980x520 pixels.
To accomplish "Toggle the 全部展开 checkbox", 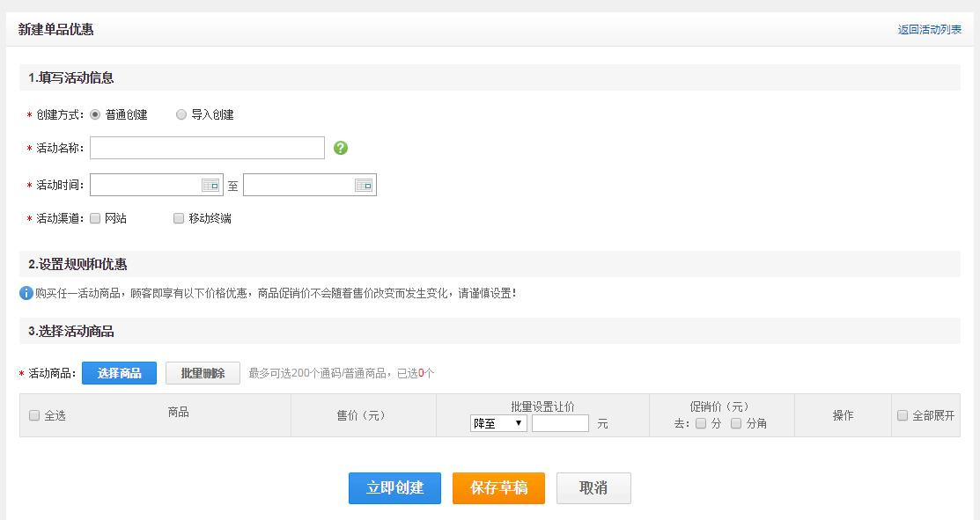I will coord(903,416).
